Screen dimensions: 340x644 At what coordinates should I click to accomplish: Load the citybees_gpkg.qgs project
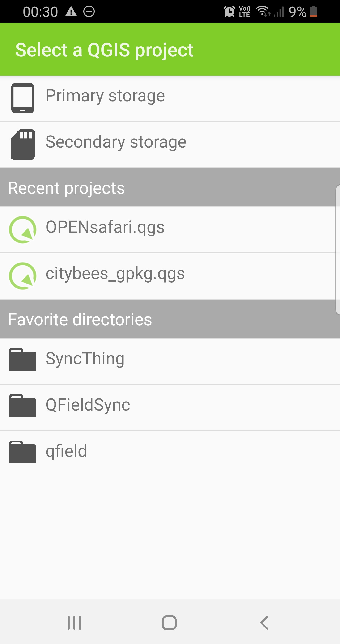tap(115, 274)
